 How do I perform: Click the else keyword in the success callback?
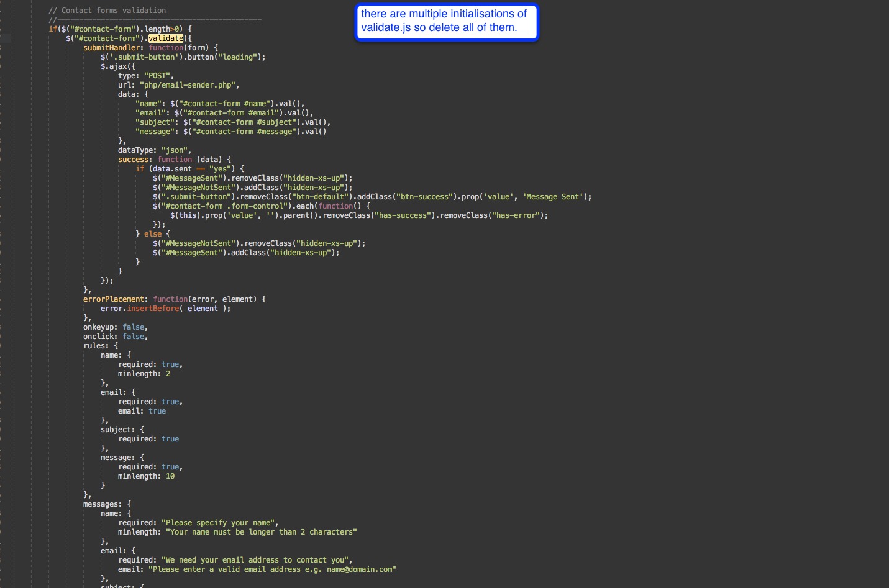click(x=153, y=234)
